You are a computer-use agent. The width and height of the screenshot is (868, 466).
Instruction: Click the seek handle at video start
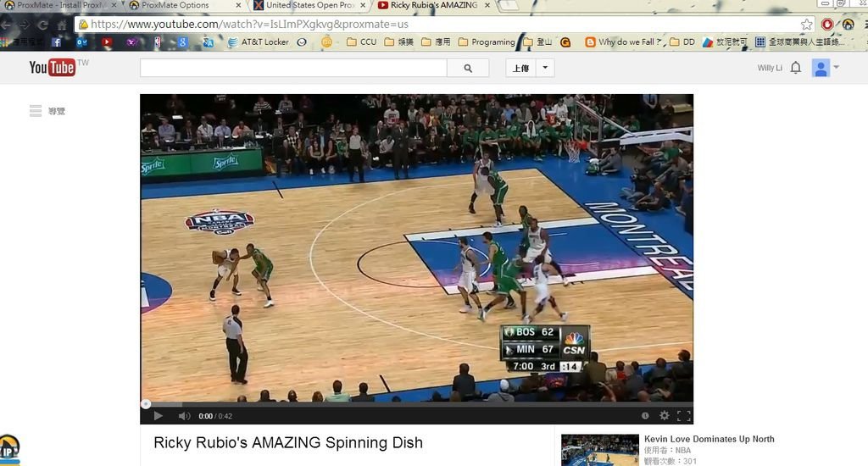tap(146, 404)
